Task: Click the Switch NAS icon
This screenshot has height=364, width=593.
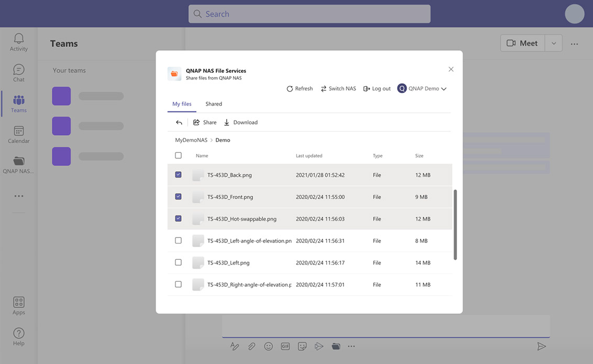Action: coord(324,89)
